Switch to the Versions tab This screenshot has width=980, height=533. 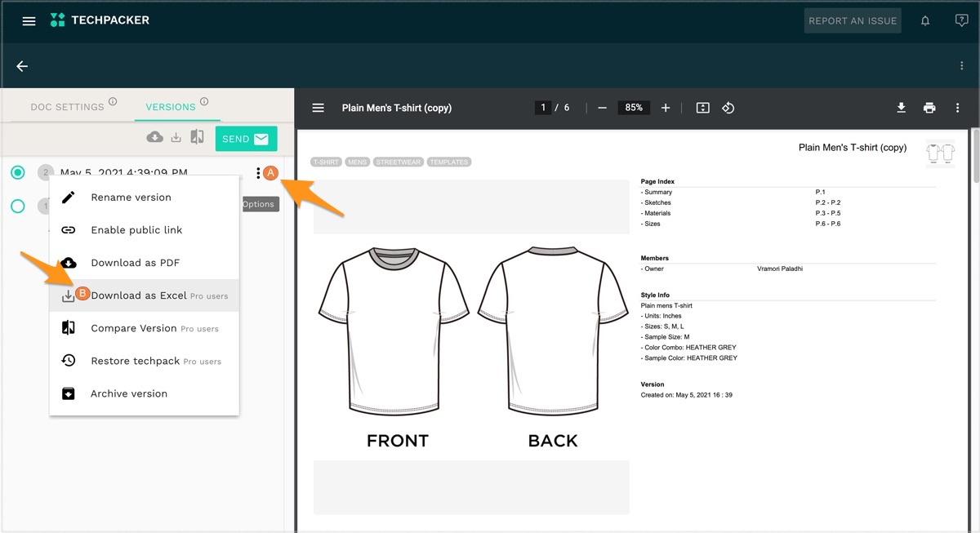click(x=171, y=107)
